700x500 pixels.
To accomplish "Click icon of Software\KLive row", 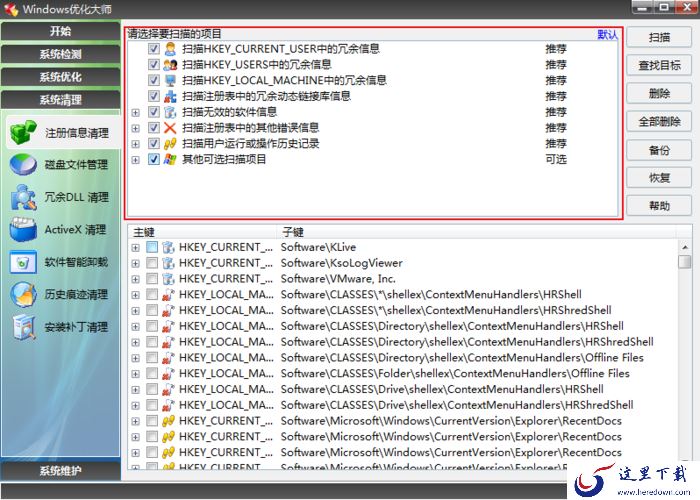I will coord(168,247).
